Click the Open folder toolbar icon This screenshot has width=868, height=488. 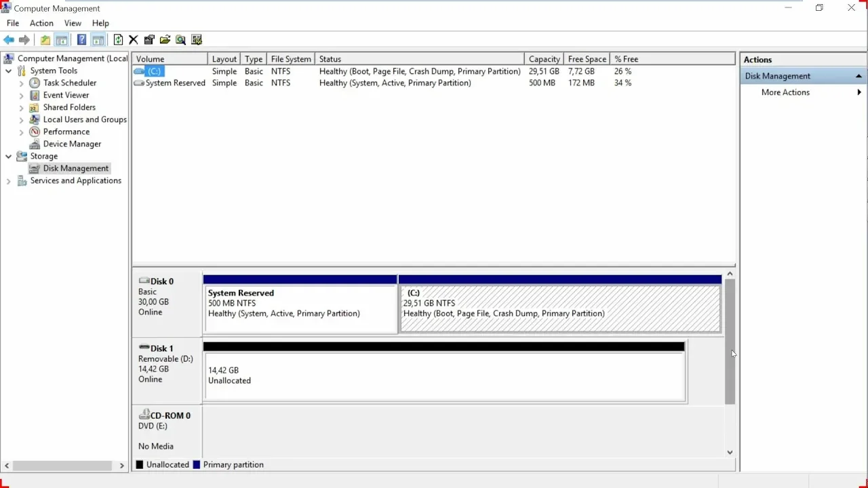pyautogui.click(x=165, y=40)
